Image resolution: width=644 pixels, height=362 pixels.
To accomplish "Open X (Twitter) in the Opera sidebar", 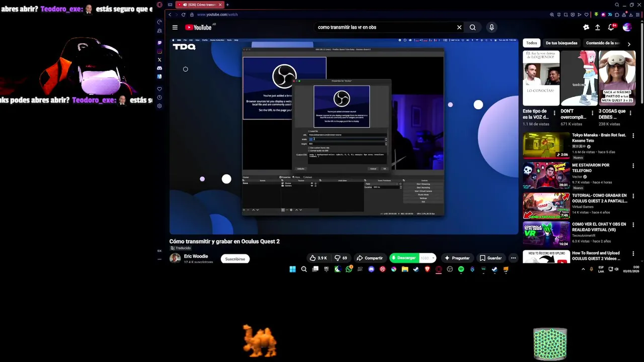I will point(159,60).
